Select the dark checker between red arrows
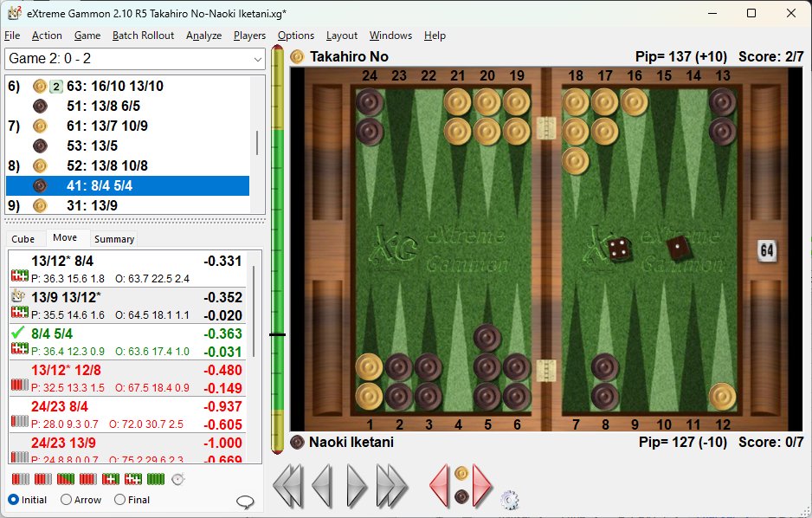Screen dimensions: 812x518 pos(461,497)
